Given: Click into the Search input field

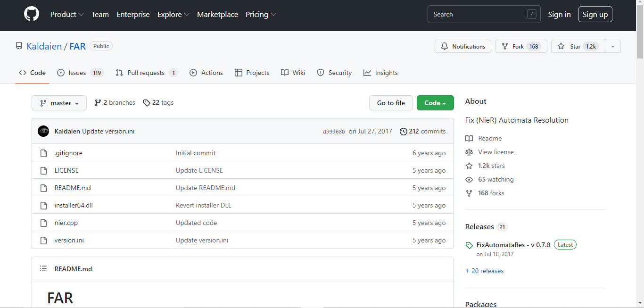Looking at the screenshot, I should [476, 15].
